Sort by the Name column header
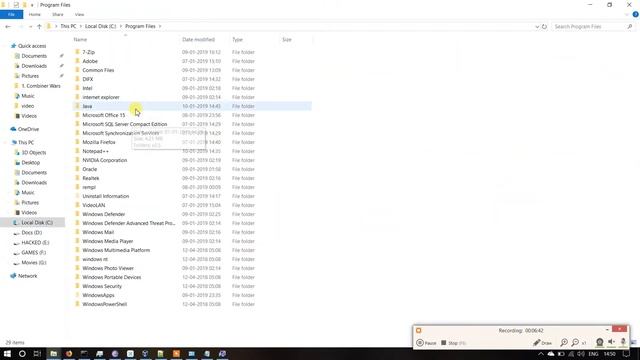This screenshot has width=640, height=360. 80,40
